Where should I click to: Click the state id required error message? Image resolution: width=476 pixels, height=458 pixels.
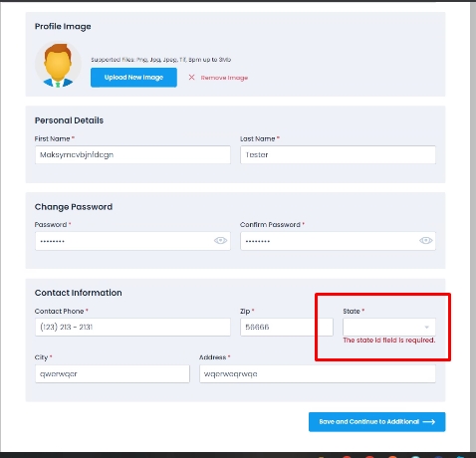pos(389,341)
